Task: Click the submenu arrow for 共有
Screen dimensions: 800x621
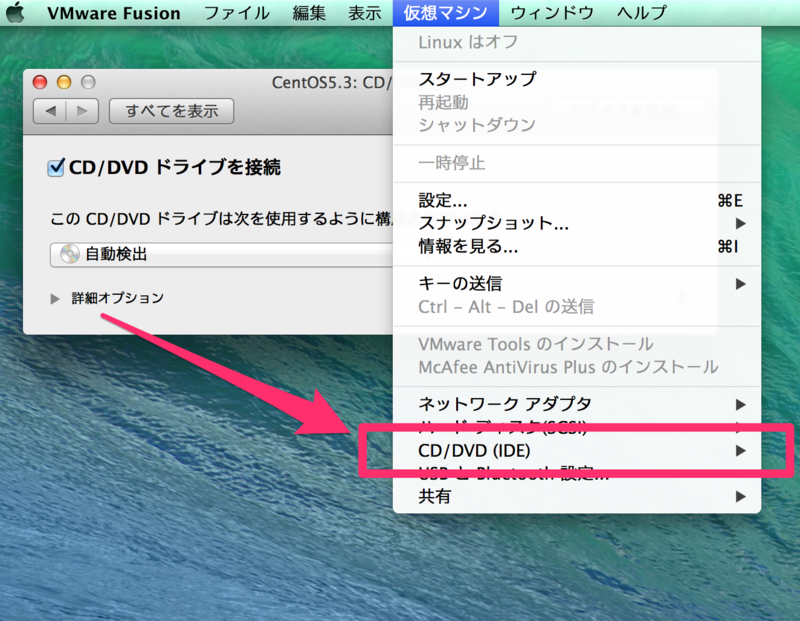Action: (x=741, y=496)
